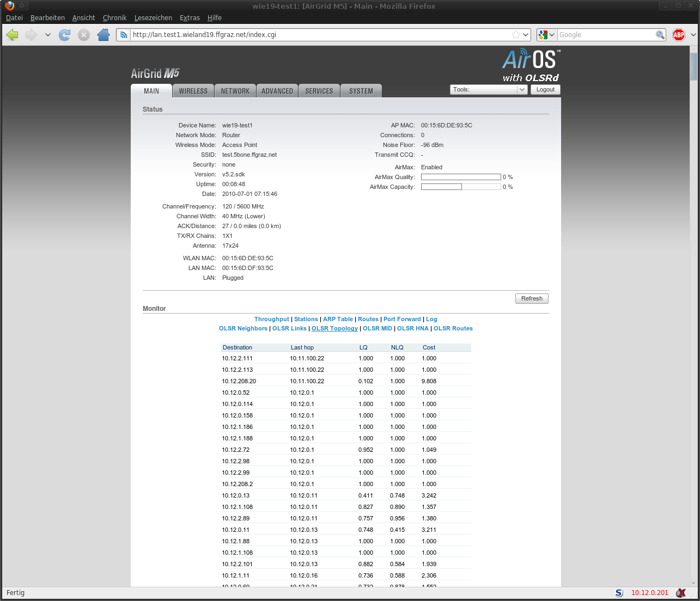Viewport: 700px width, 601px height.
Task: Switch to the WIRELESS tab
Action: (x=193, y=91)
